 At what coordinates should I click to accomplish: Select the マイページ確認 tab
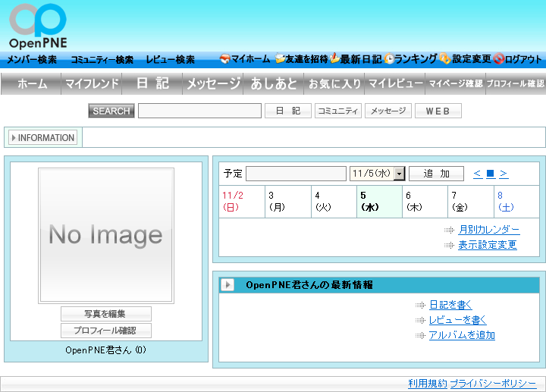coord(455,83)
